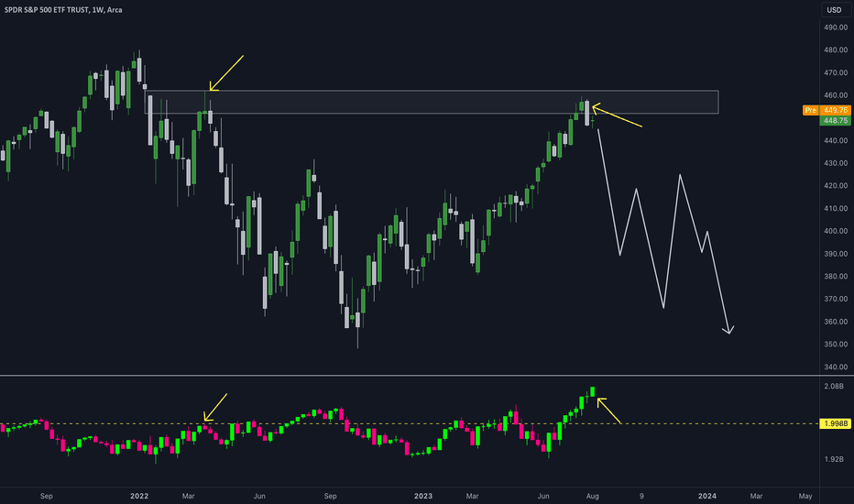This screenshot has height=504, width=854.
Task: Click the 420.00 price axis label
Action: tap(836, 186)
